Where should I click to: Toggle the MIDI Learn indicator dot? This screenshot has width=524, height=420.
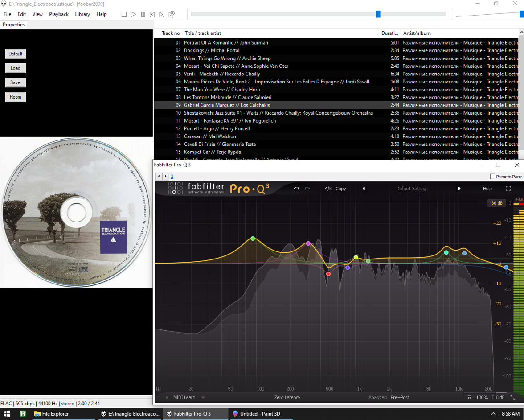click(167, 397)
